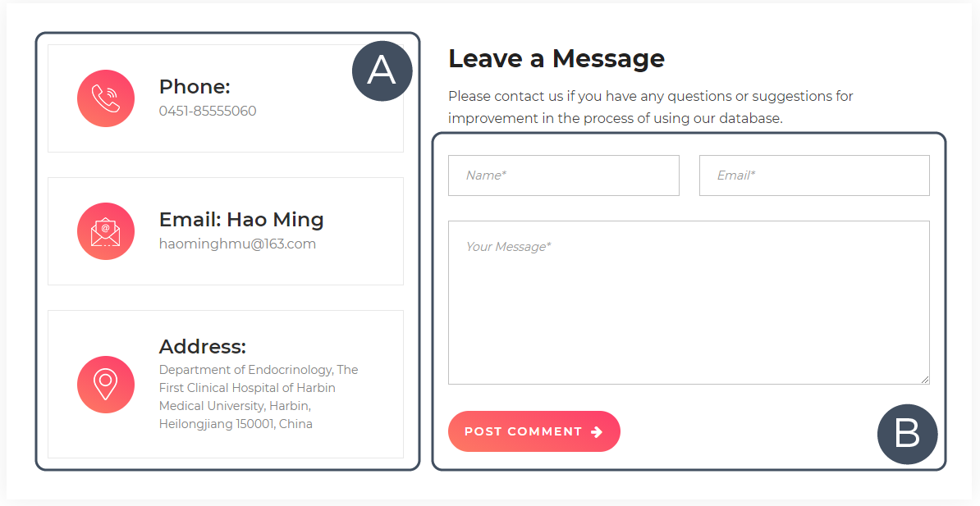Click the Please contact us description paragraph
Image resolution: width=980 pixels, height=506 pixels.
point(651,107)
